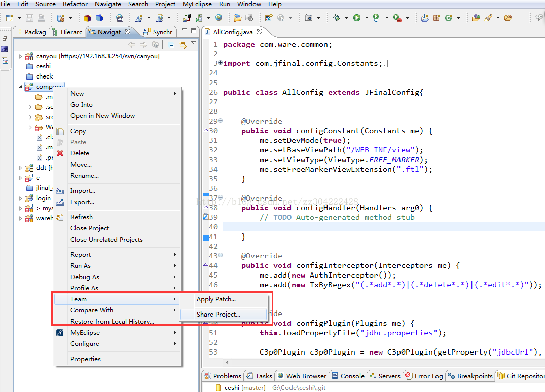Click the New wizard toolbar icon
This screenshot has height=392, width=545.
coord(10,18)
